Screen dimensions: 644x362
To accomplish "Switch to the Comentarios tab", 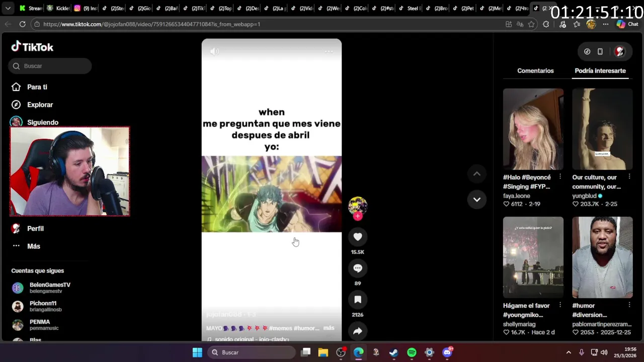I will (x=535, y=71).
